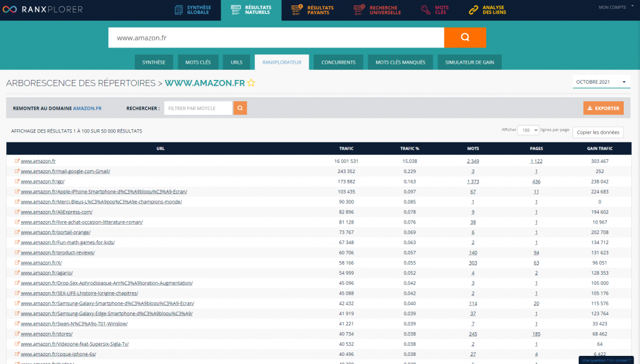
Task: Sort table by the GAIN TRAFIC column header
Action: pyautogui.click(x=599, y=149)
